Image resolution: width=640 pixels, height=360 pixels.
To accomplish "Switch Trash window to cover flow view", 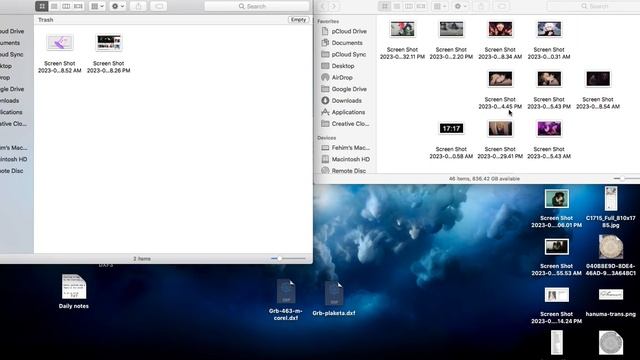I will click(78, 6).
